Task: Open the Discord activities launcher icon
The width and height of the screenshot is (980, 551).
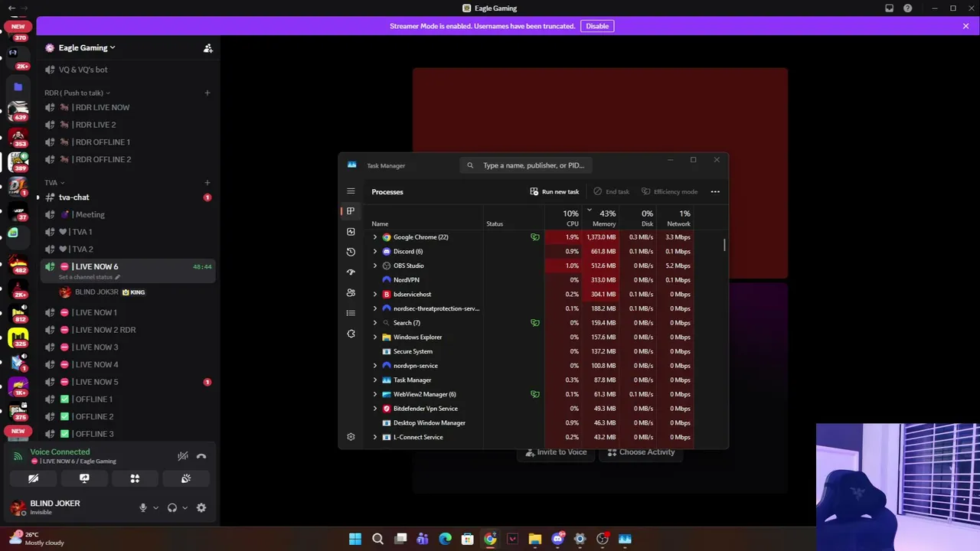Action: pyautogui.click(x=135, y=478)
